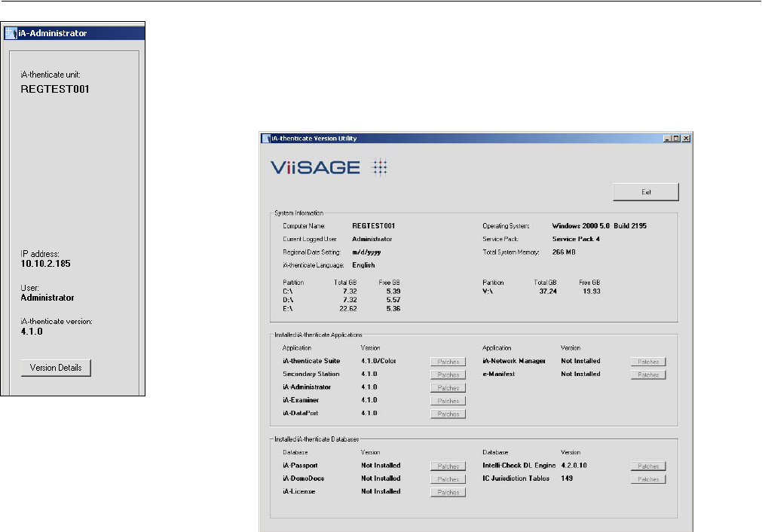Click the 4.1.0/Color version value
762x532 pixels.
(x=378, y=361)
